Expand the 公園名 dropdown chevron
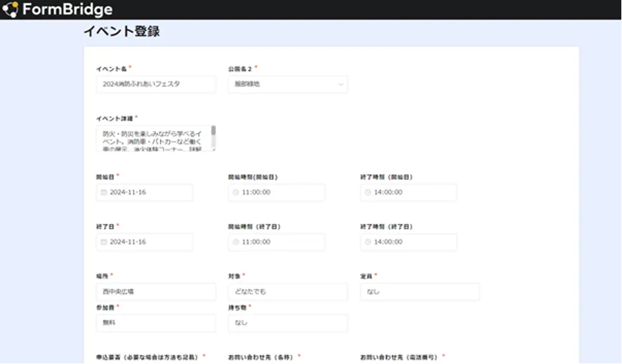This screenshot has height=364, width=622. (x=340, y=85)
